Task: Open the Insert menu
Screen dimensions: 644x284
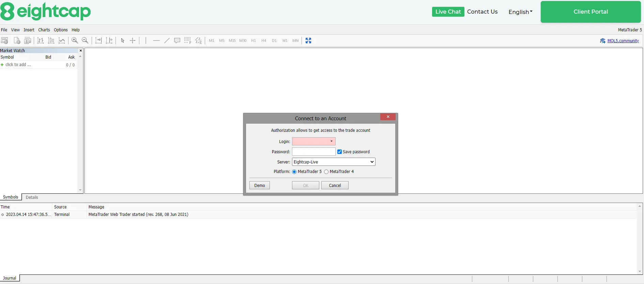Action: [x=29, y=30]
